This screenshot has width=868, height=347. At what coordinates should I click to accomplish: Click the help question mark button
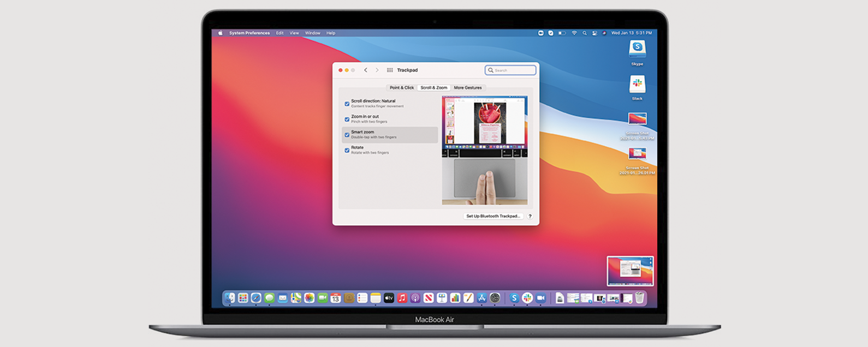tap(530, 216)
